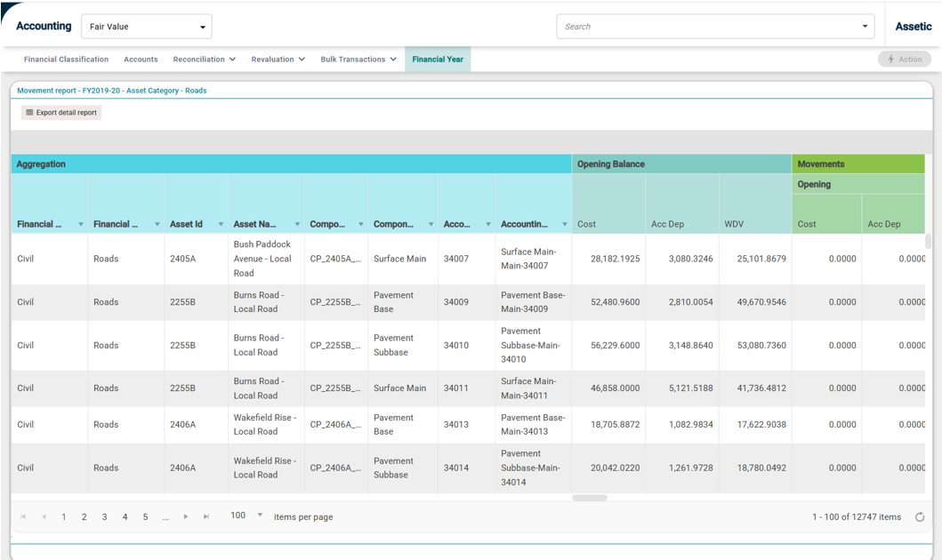The height and width of the screenshot is (560, 942).
Task: Open the filter menu on the Component Name column
Action: [x=431, y=224]
